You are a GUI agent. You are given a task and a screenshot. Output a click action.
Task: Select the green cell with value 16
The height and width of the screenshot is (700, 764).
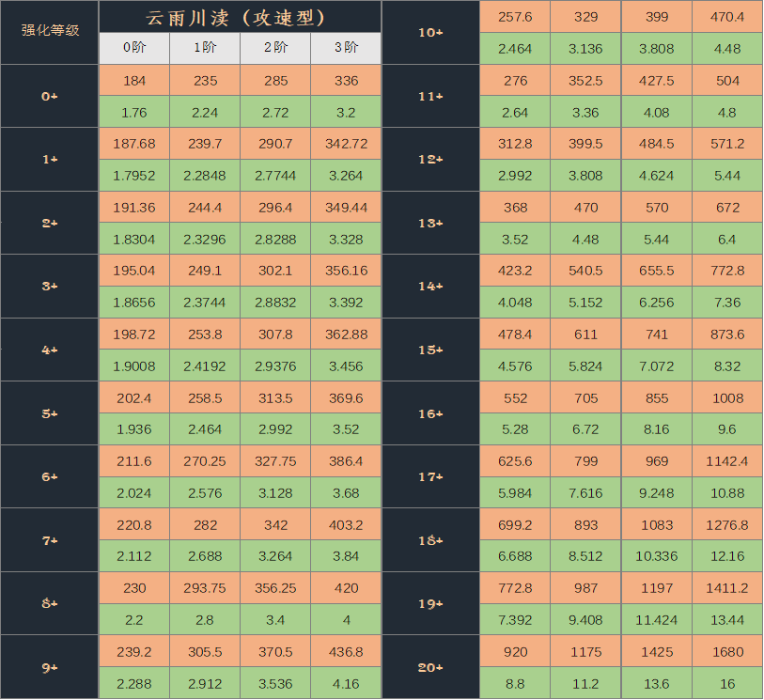(727, 683)
